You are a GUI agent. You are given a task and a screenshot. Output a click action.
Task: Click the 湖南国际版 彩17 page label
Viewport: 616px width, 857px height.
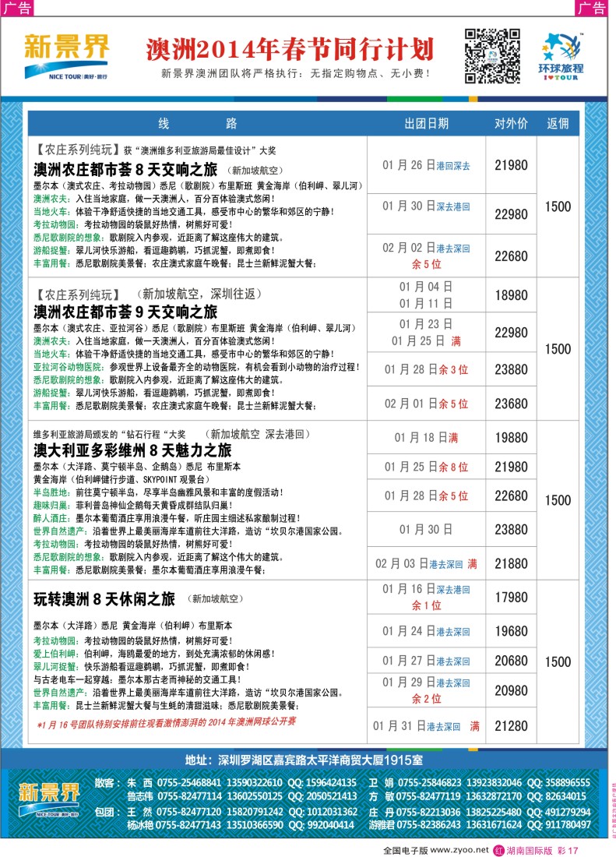tap(542, 851)
